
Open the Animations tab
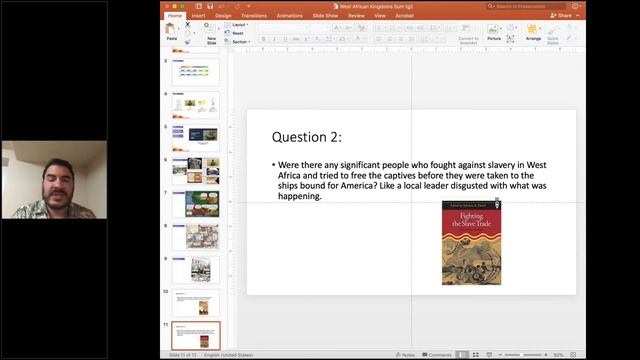[289, 16]
